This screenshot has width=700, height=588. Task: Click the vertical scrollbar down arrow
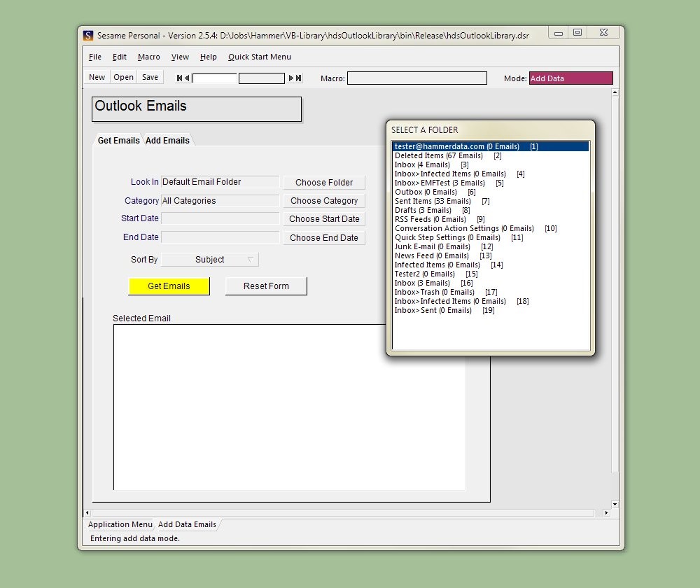pyautogui.click(x=615, y=505)
